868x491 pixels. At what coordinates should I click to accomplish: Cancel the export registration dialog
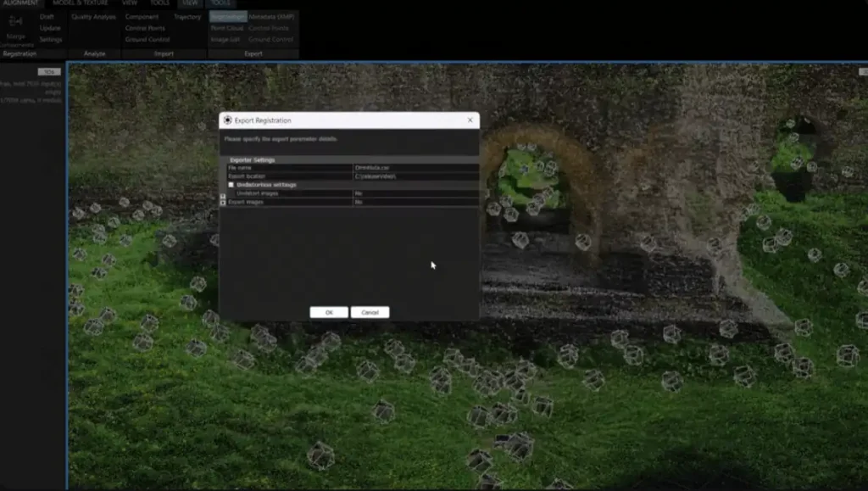[370, 312]
